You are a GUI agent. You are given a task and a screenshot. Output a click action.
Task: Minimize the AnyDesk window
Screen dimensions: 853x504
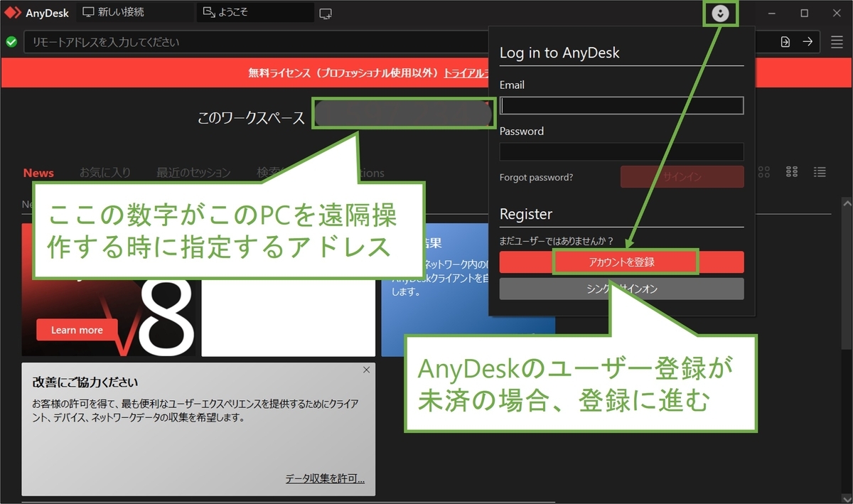(x=772, y=13)
